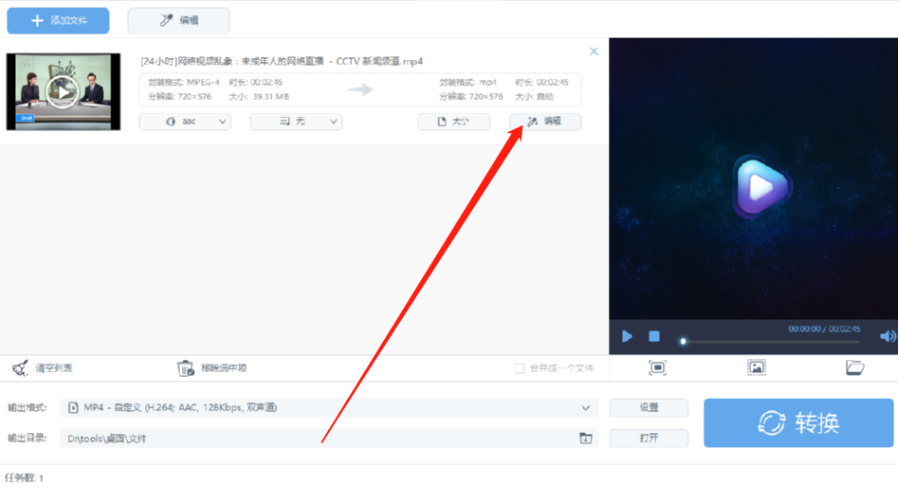Stop playback with the square stop button

coord(654,336)
